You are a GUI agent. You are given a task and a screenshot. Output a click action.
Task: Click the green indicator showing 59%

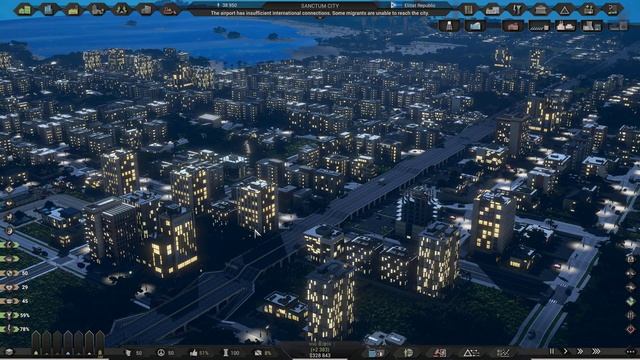[x=15, y=315]
